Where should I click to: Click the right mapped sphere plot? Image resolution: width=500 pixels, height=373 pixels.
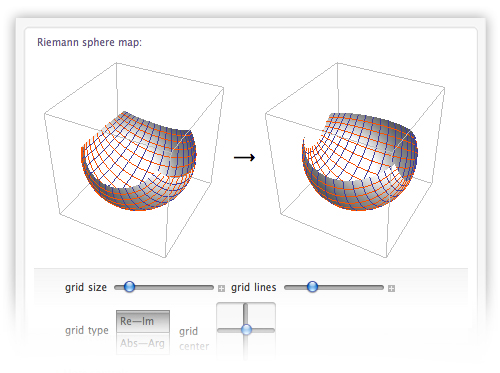click(x=355, y=160)
